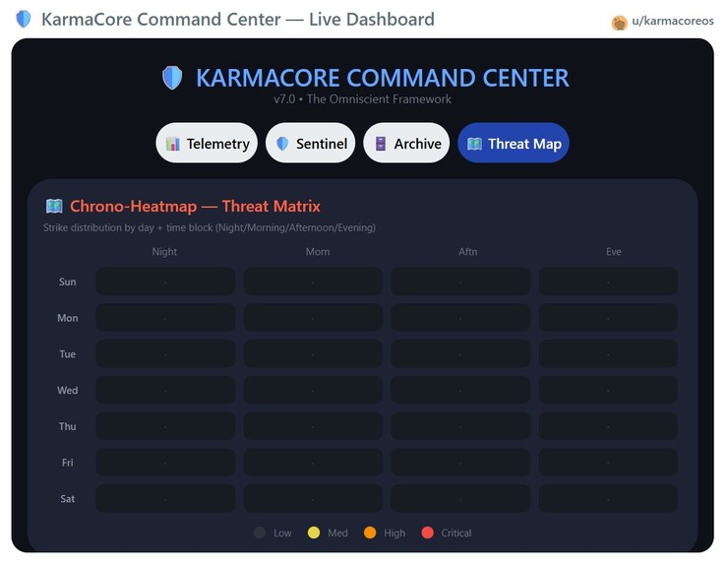728x564 pixels.
Task: Select the Fri Eve heatmap cell
Action: [x=608, y=463]
